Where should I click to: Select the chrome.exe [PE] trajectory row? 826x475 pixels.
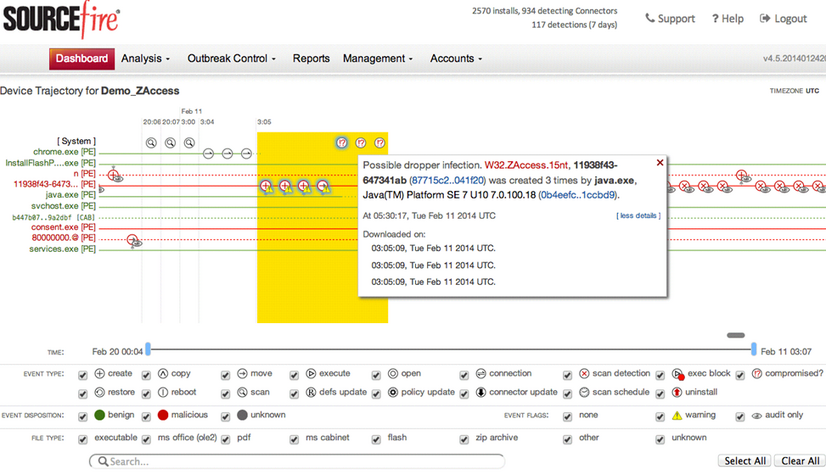(64, 152)
